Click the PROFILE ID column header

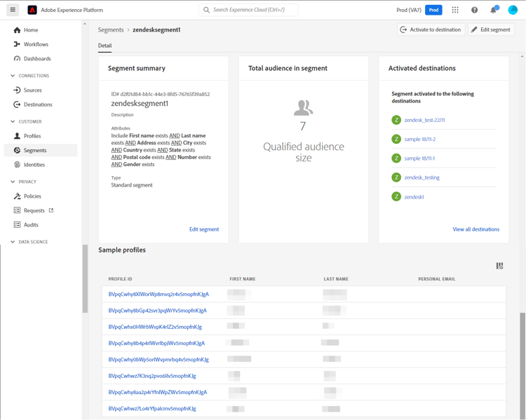120,279
